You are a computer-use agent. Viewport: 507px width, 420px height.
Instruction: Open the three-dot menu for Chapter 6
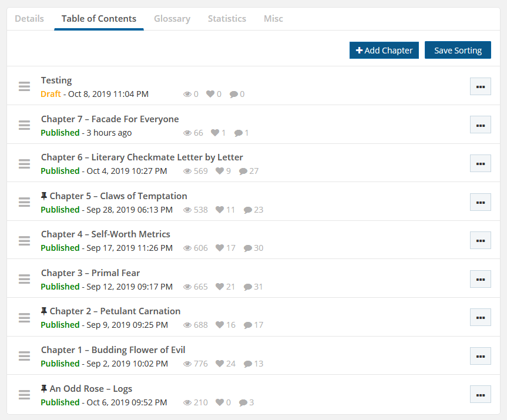tap(480, 163)
